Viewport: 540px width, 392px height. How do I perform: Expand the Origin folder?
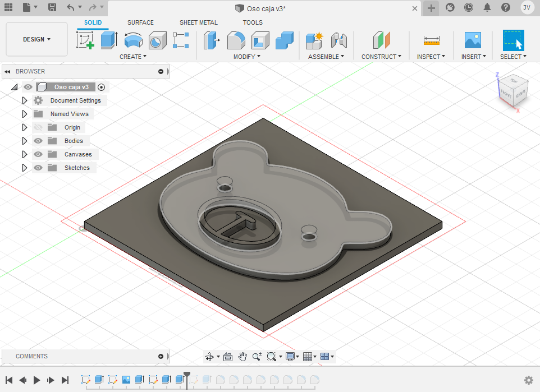coord(24,127)
